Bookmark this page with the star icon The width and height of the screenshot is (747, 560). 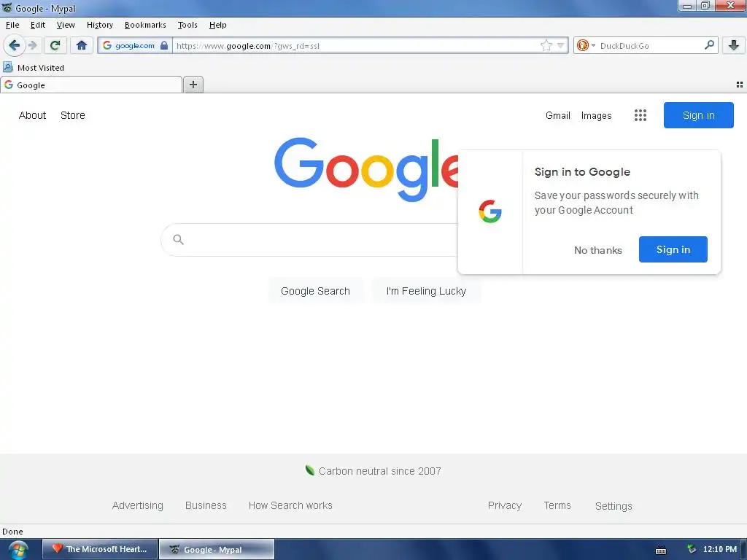click(546, 45)
